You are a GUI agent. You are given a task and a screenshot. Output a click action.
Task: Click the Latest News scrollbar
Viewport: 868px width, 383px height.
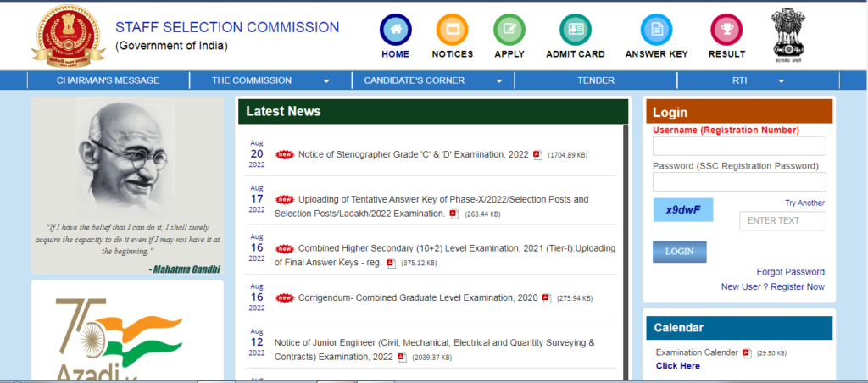tap(626, 253)
